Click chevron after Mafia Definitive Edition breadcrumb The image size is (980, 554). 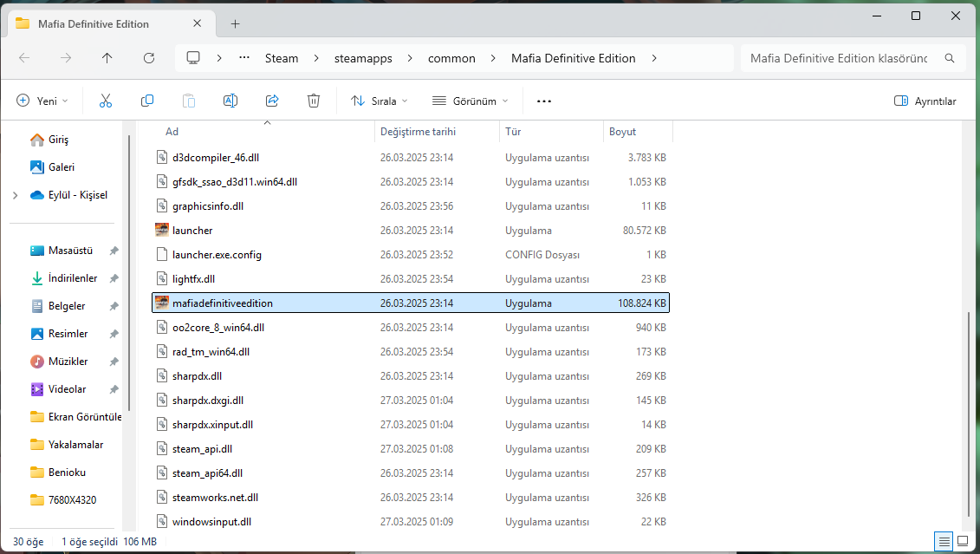tap(654, 58)
